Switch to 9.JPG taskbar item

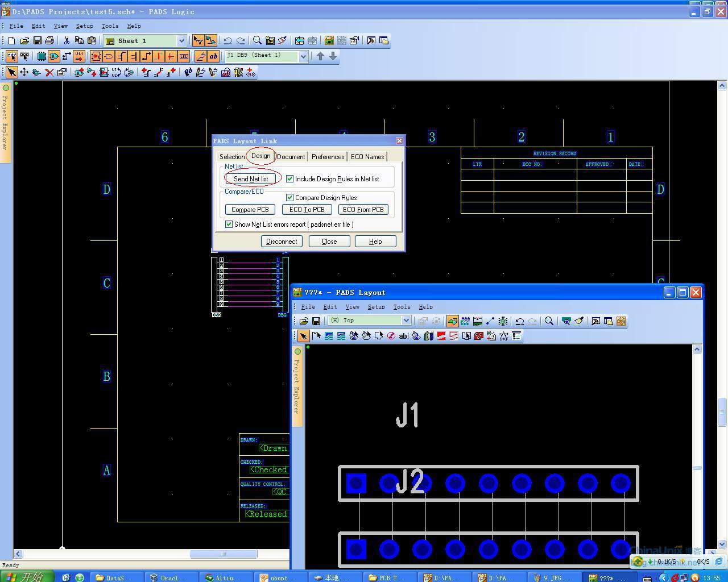pyautogui.click(x=555, y=577)
